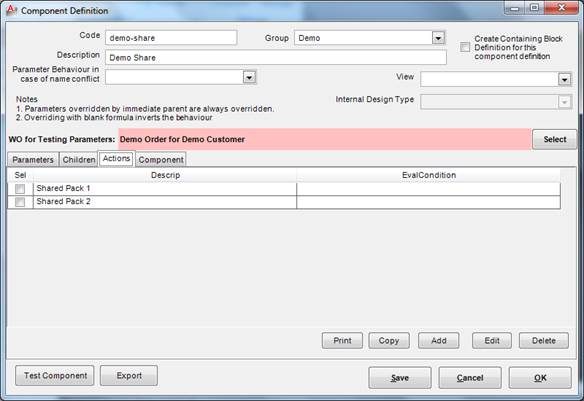Switch to the Children tab

[79, 159]
